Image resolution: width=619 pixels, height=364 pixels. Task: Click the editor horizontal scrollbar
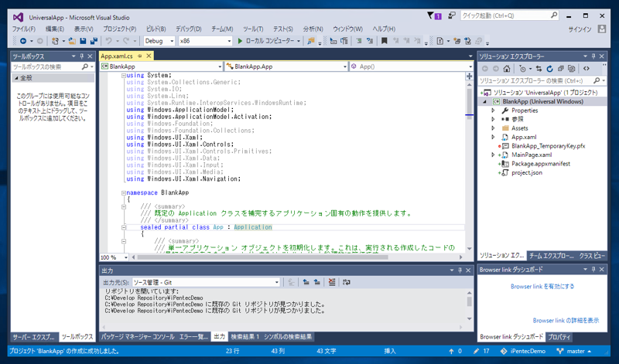(262, 257)
